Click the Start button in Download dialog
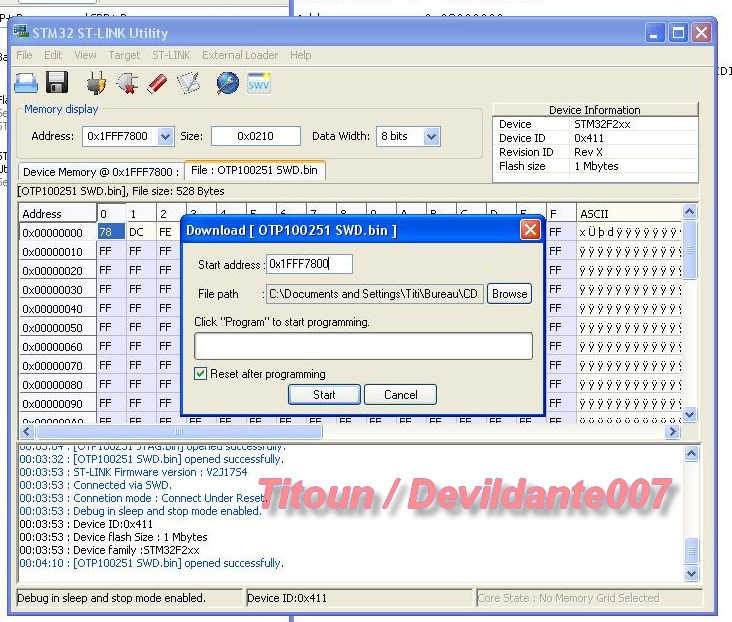This screenshot has width=732, height=622. point(324,395)
